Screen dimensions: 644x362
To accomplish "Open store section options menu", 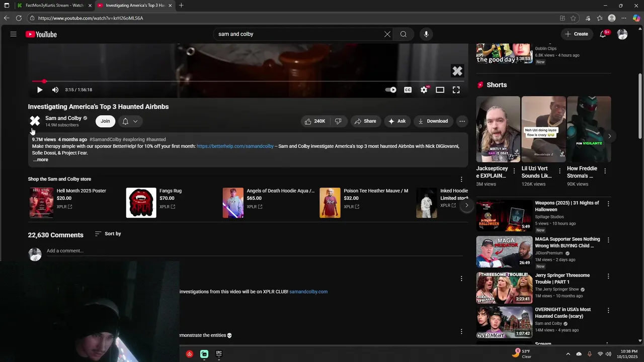I will point(461,179).
